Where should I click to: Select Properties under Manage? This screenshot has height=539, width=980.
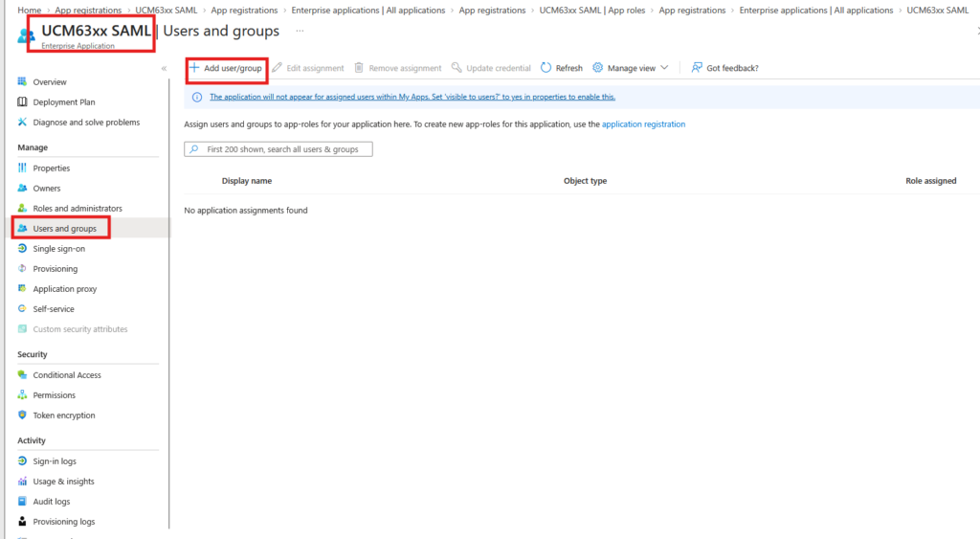pos(52,168)
